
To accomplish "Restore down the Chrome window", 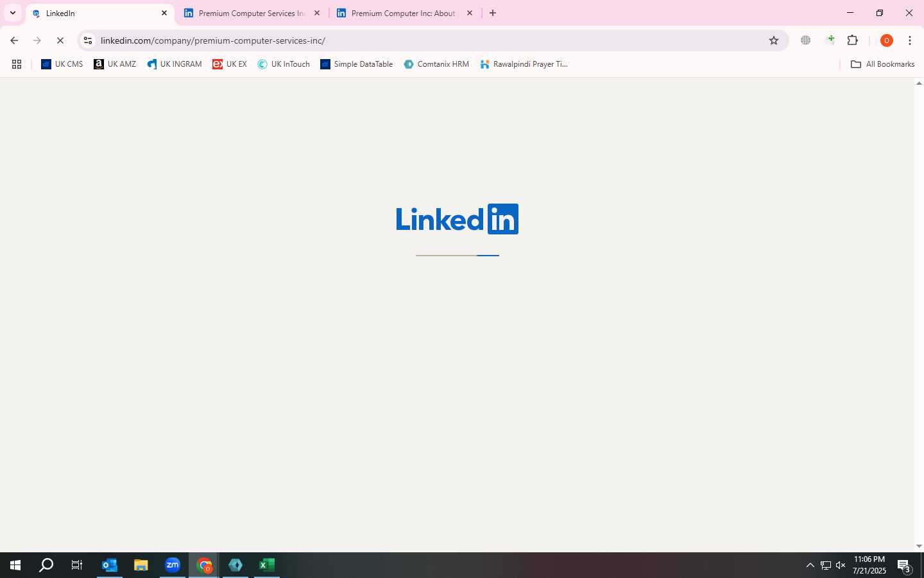I will point(880,13).
